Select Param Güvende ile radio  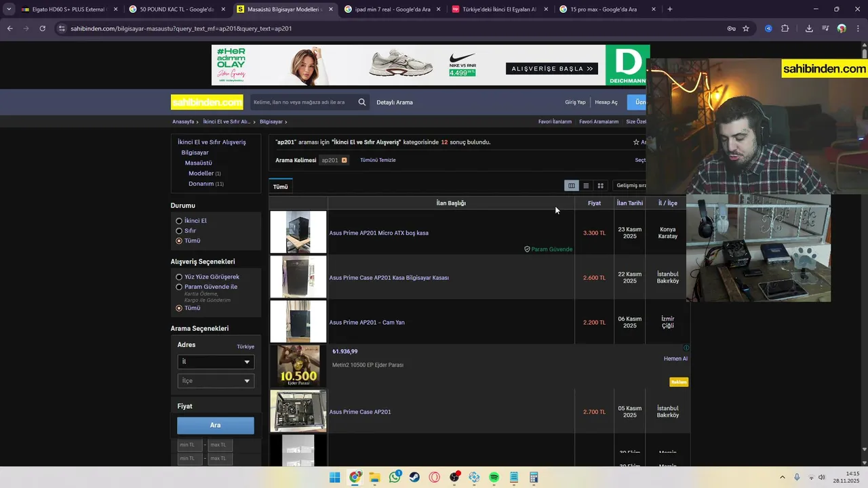(x=179, y=287)
